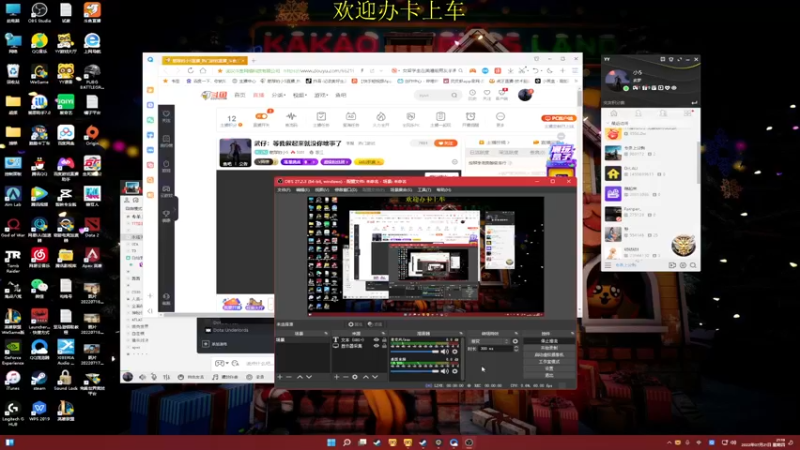Pop out the OBS audio mixer dock
The width and height of the screenshot is (800, 450).
[x=461, y=334]
